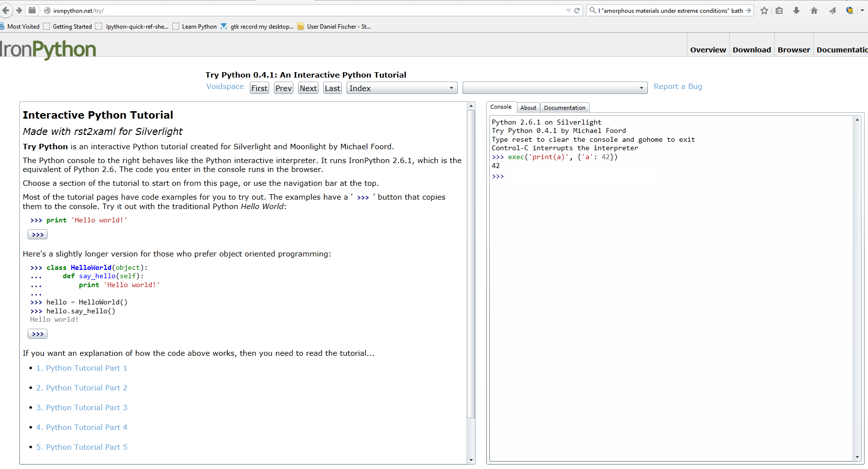Bookmark this page with the star icon
The height and width of the screenshot is (469, 868).
coord(764,10)
